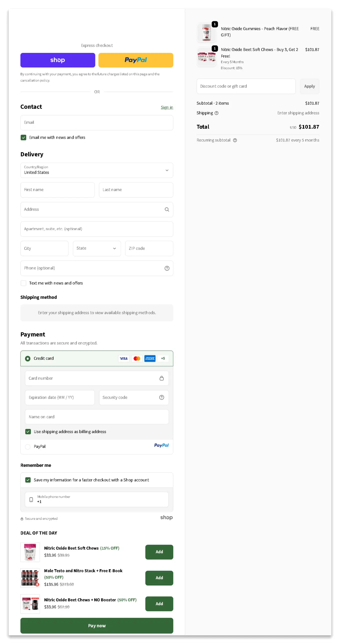Viewport: 340px width, 644px height.
Task: Click the mobile phone icon in Shop field
Action: pyautogui.click(x=31, y=500)
